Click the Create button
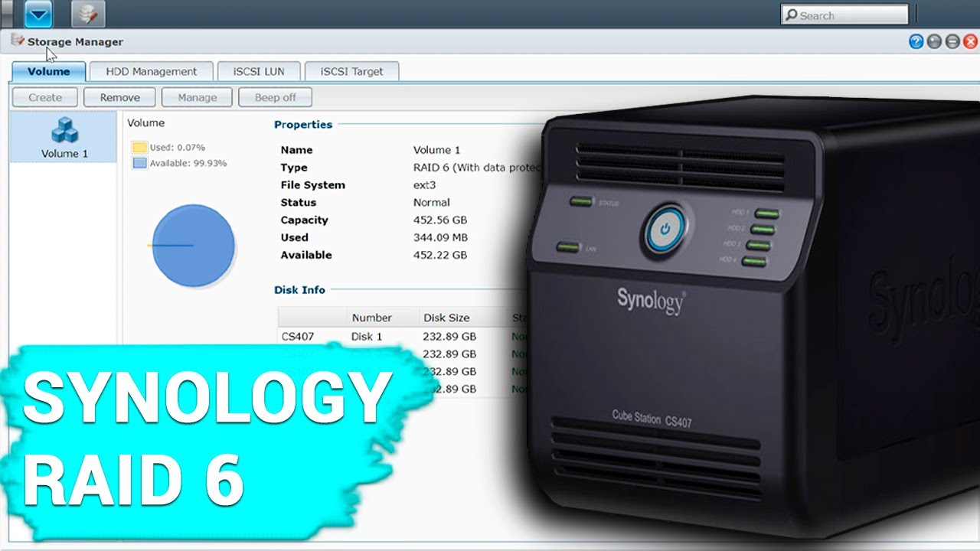980x551 pixels. click(45, 97)
